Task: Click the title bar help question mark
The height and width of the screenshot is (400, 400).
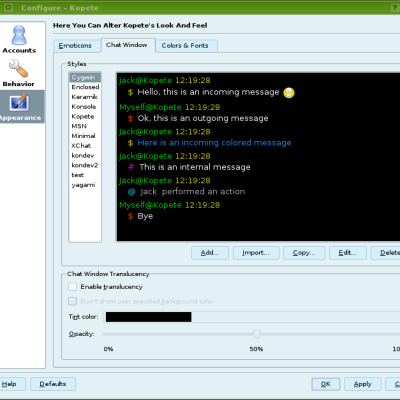Action: tap(395, 7)
